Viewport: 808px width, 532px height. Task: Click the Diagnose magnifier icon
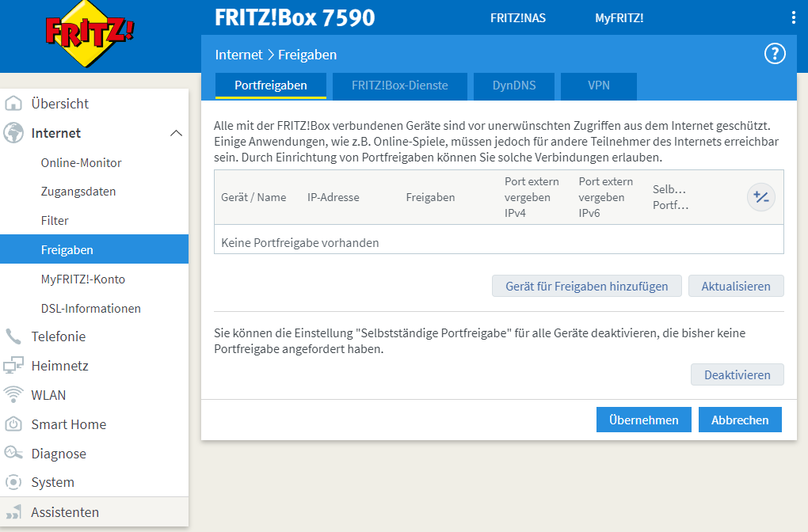tap(13, 453)
